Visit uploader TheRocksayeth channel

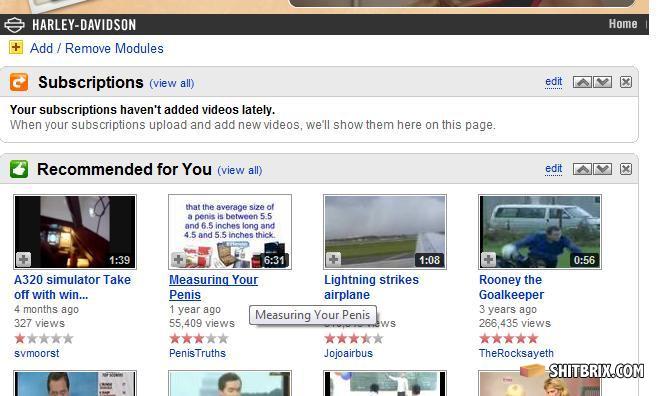click(516, 353)
